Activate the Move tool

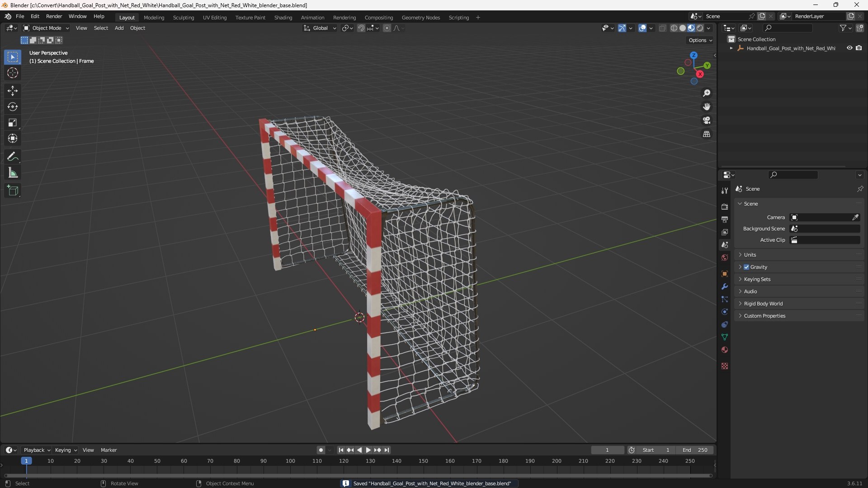pos(13,91)
